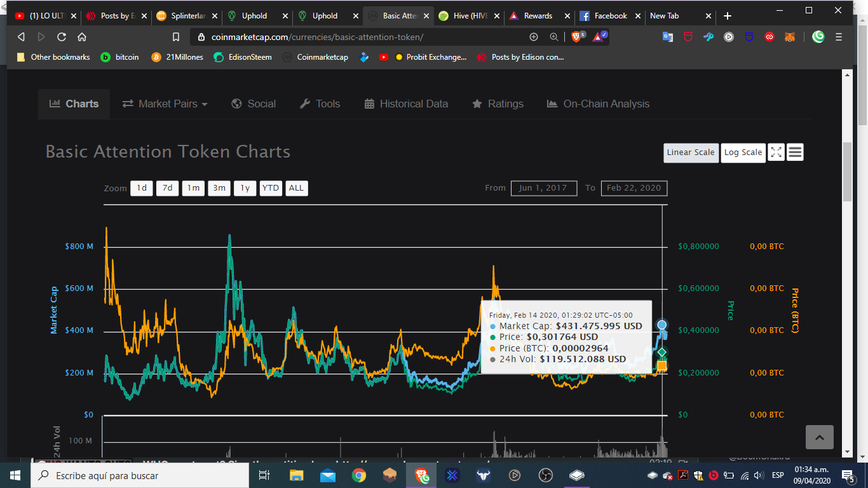Screen dimensions: 868x488
Task: Open the chart export hamburger menu
Action: tap(795, 152)
